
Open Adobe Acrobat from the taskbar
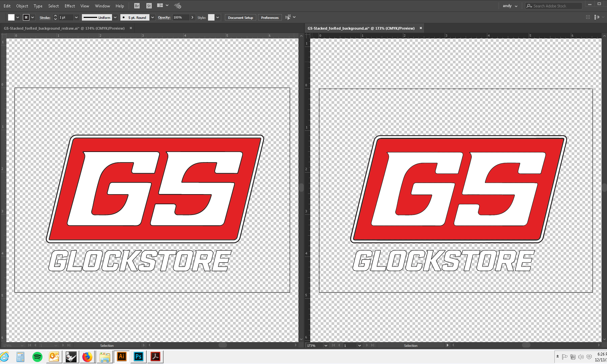click(155, 357)
